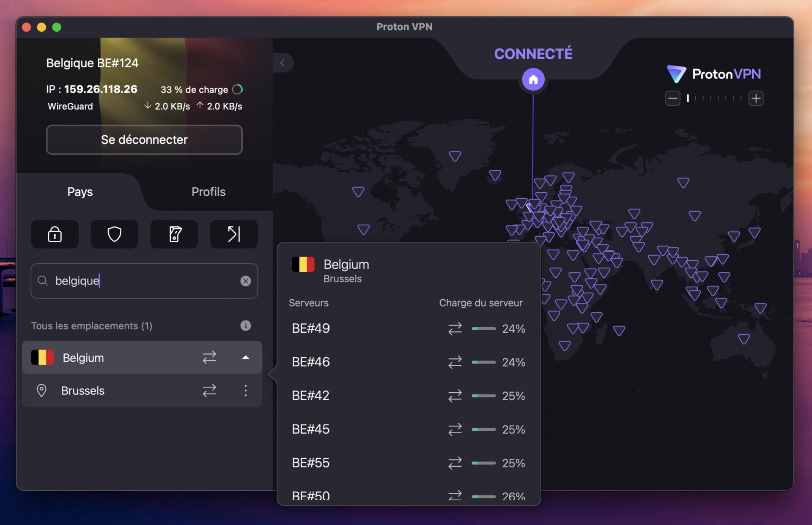The image size is (812, 525).
Task: Collapse sidebar with chevron arrow
Action: click(x=283, y=63)
